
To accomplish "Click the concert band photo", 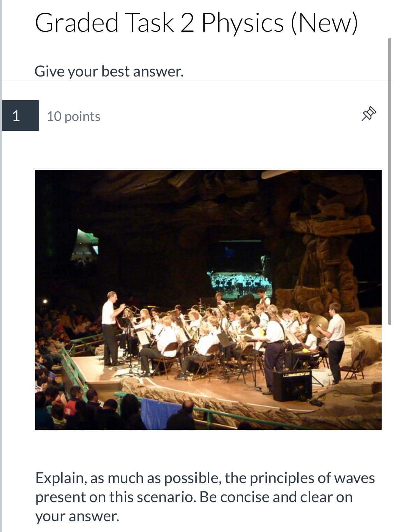I will click(208, 300).
